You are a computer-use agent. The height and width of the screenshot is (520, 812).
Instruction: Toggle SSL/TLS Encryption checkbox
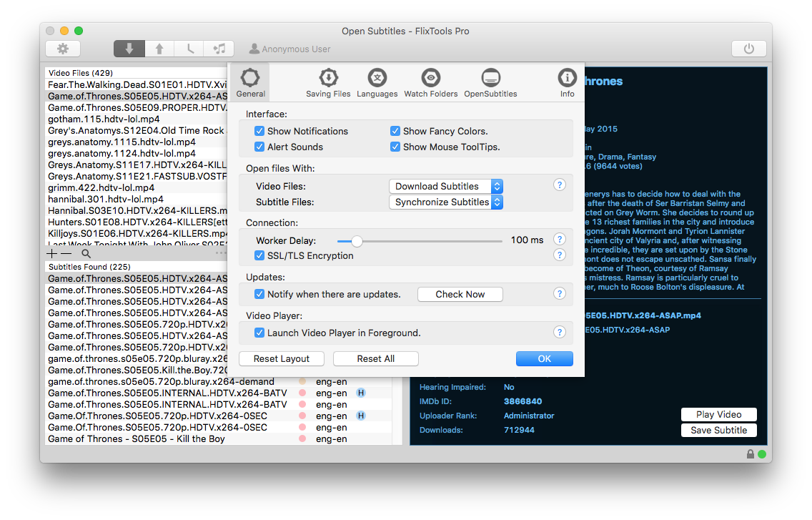pos(259,255)
